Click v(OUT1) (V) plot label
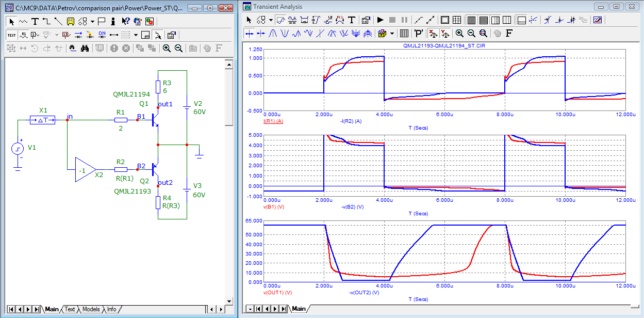This screenshot has width=644, height=318. pos(277,292)
